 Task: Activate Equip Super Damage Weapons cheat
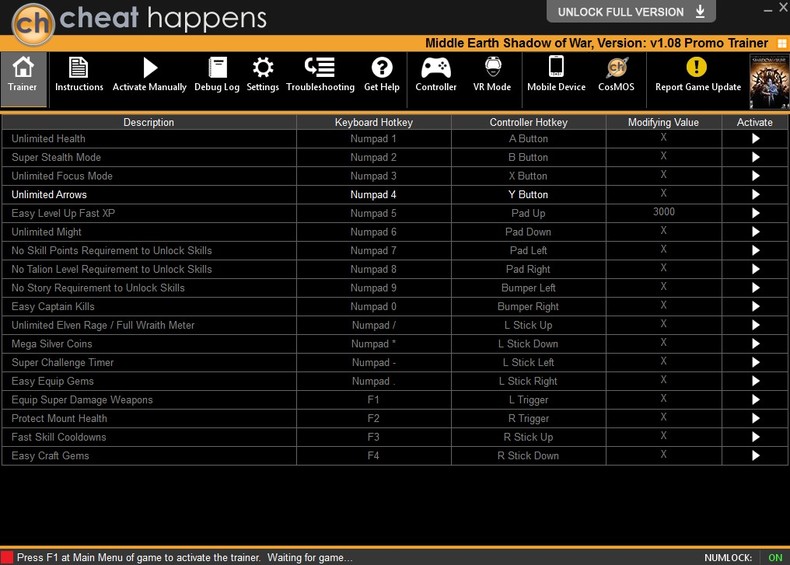point(755,400)
